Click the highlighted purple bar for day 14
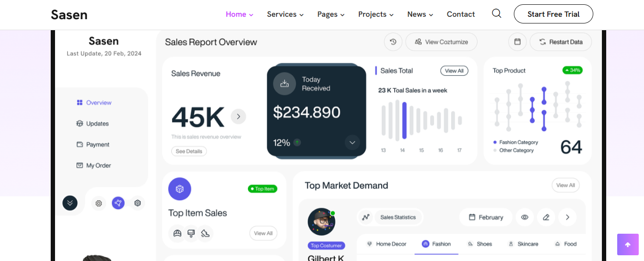 (404, 120)
